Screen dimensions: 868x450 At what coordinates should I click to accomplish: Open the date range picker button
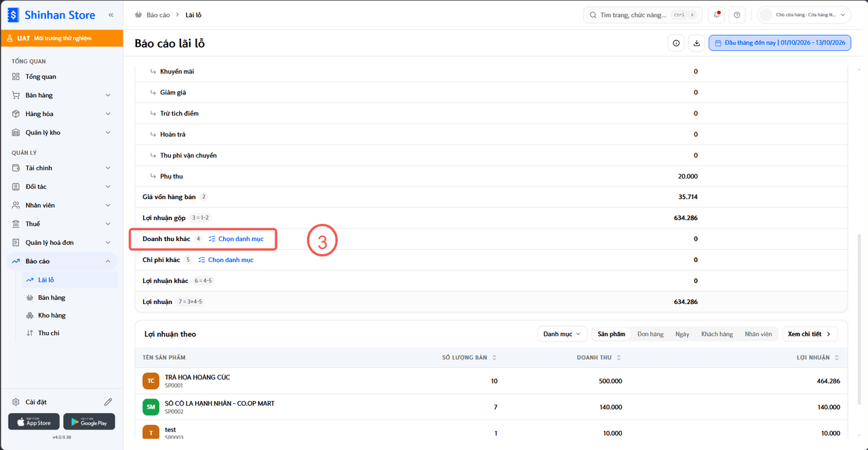[780, 43]
